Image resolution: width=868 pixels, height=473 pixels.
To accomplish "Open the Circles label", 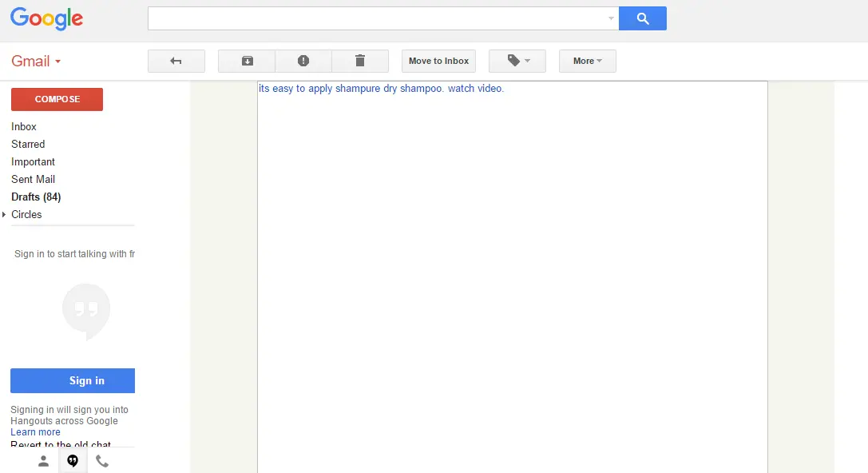I will tap(26, 214).
